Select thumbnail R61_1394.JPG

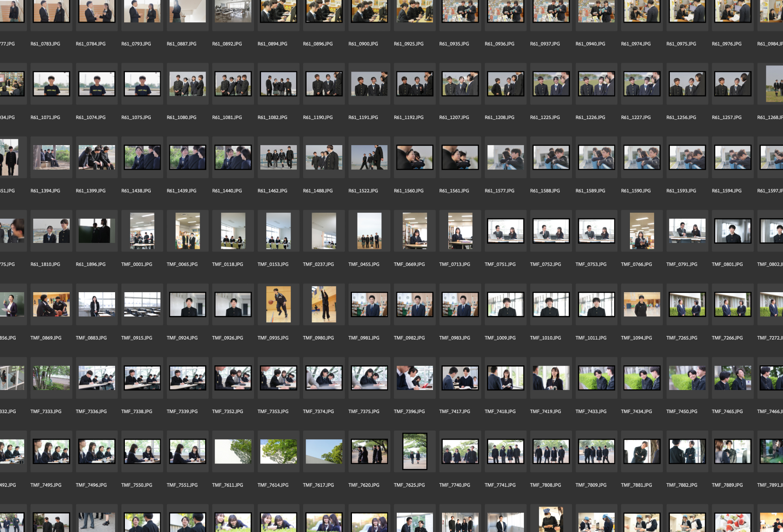51,157
